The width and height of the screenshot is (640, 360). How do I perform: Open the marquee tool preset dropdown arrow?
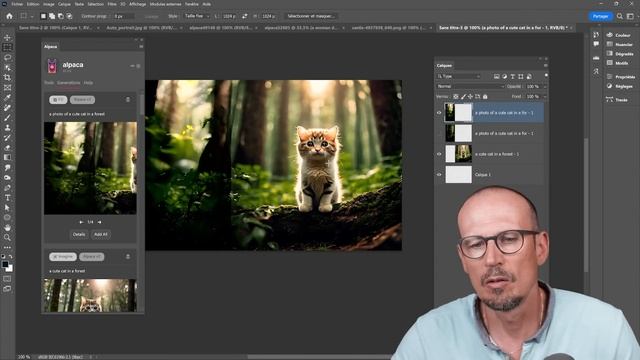click(x=32, y=16)
